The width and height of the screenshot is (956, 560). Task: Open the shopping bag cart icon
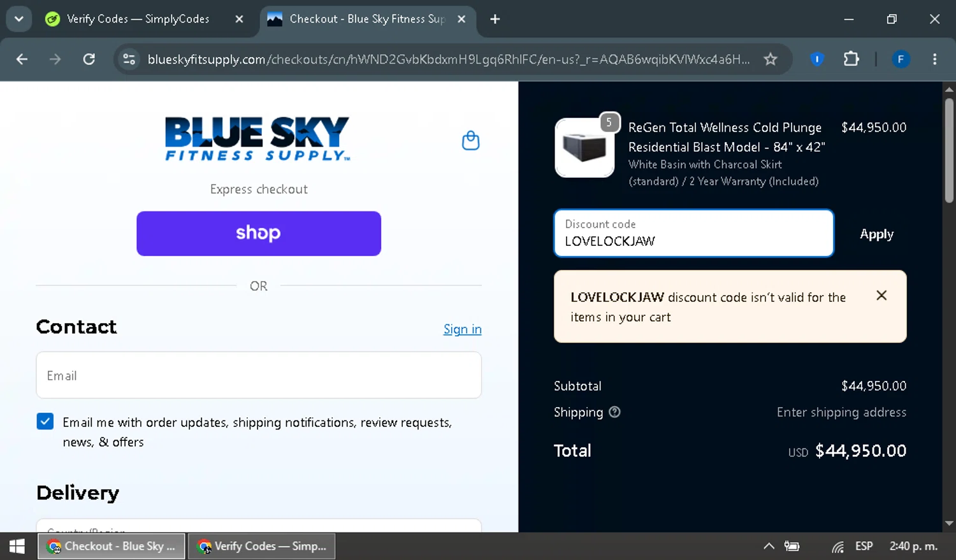click(x=470, y=140)
